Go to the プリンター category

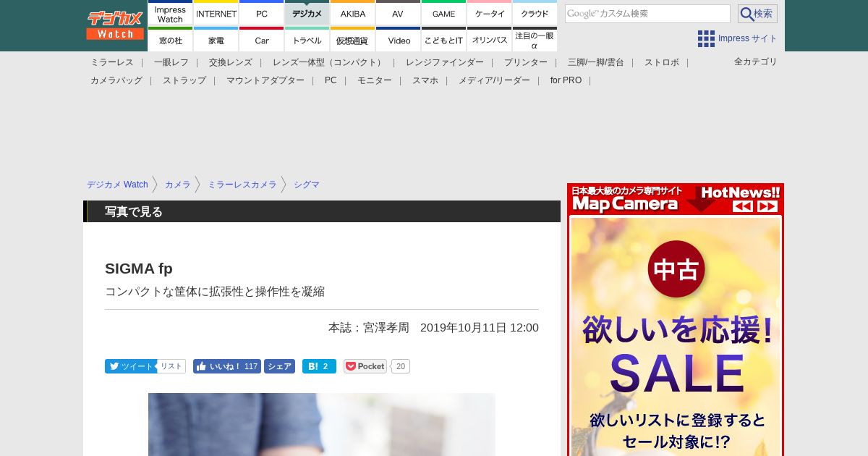pos(526,62)
